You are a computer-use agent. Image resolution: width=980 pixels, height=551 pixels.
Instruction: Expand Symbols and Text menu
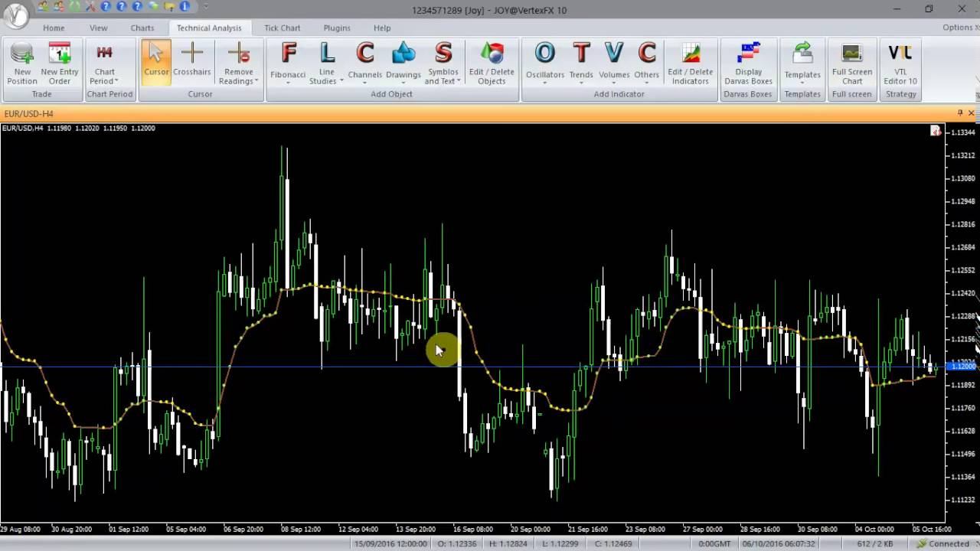443,64
